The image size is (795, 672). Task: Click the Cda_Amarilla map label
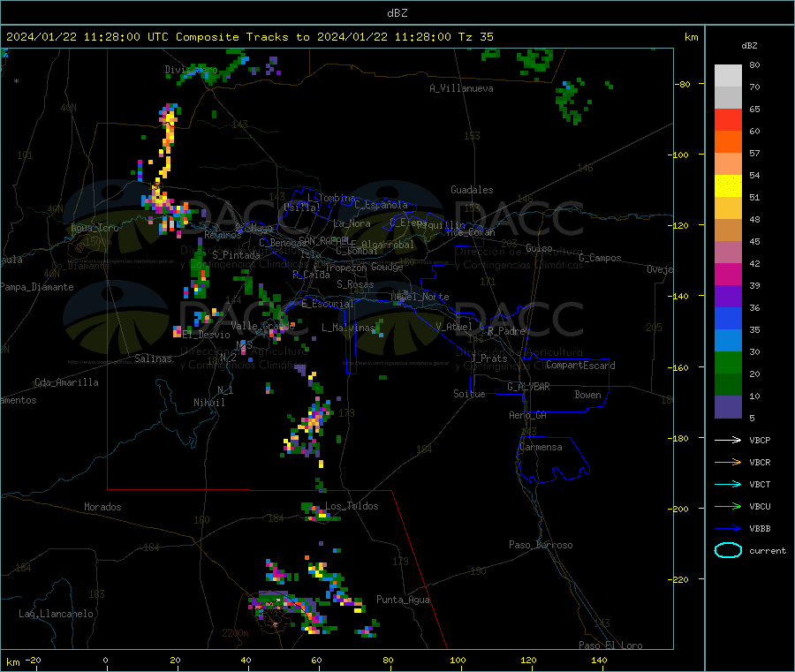tap(66, 382)
